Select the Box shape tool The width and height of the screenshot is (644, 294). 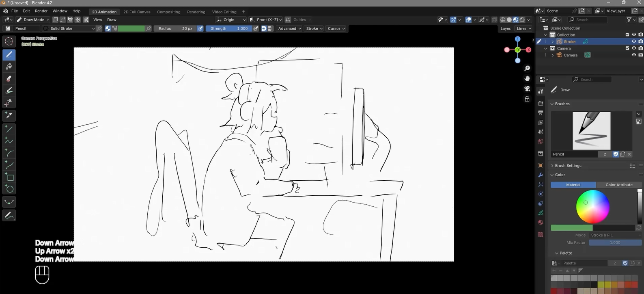pyautogui.click(x=9, y=177)
